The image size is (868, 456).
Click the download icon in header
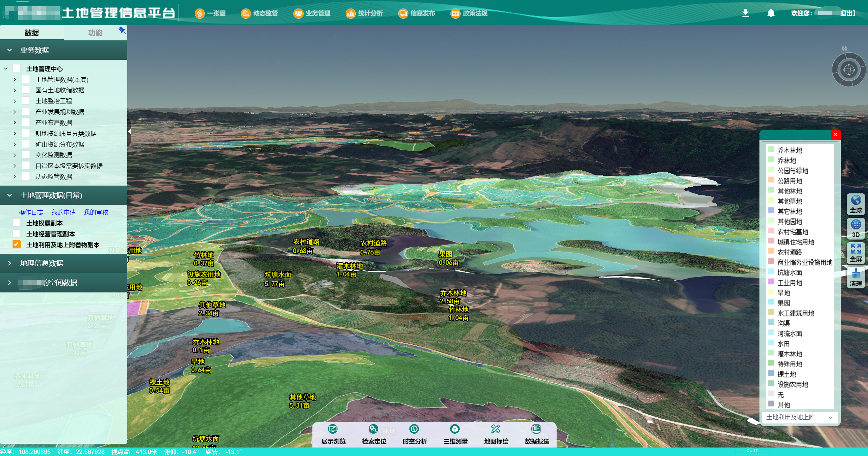click(745, 13)
